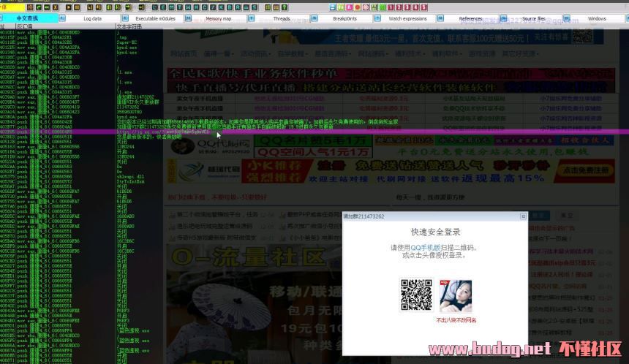Screen dimensions: 629x364
Task: Open Patches window with slash icon
Action: click(x=213, y=7)
